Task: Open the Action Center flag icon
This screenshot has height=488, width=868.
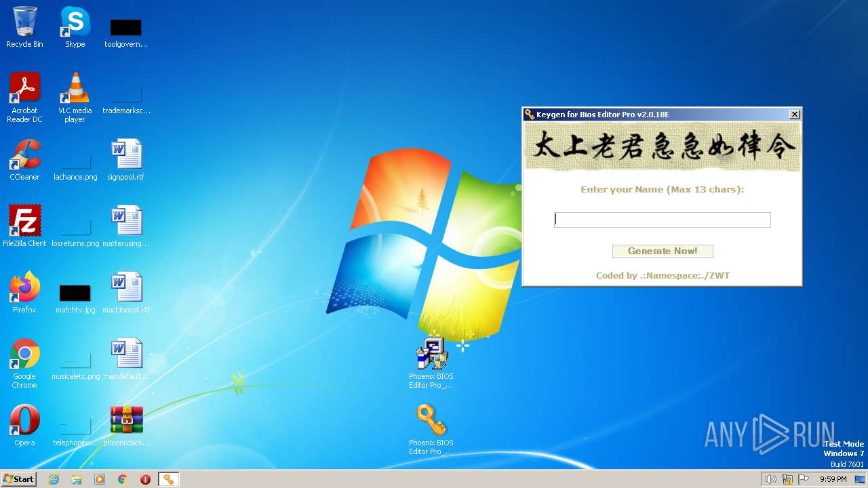Action: 804,479
